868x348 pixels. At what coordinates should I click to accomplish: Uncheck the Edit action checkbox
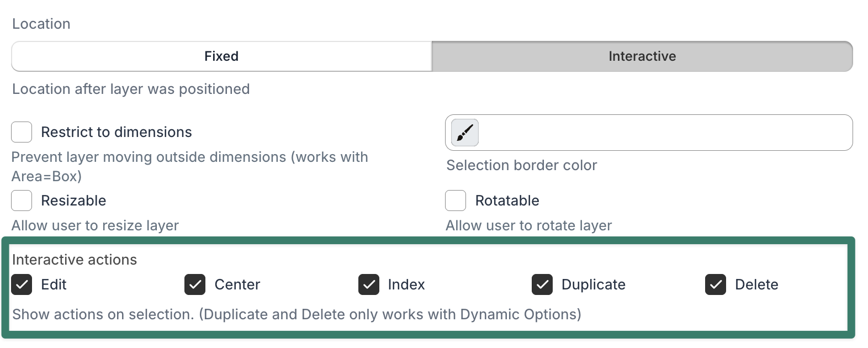click(22, 284)
